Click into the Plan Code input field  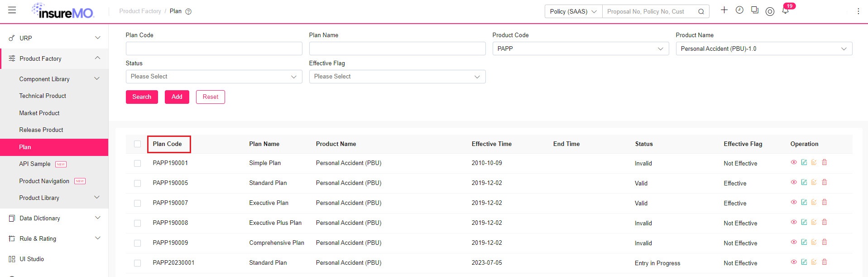[x=214, y=49]
